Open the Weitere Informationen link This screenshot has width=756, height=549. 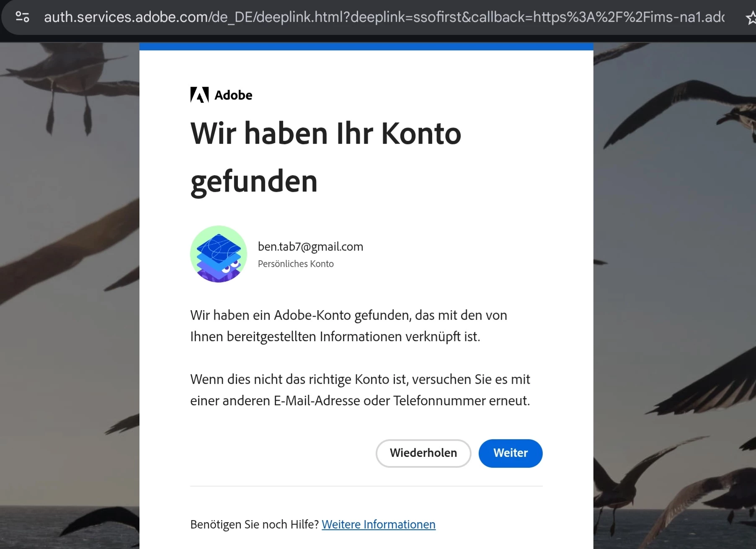pos(379,524)
